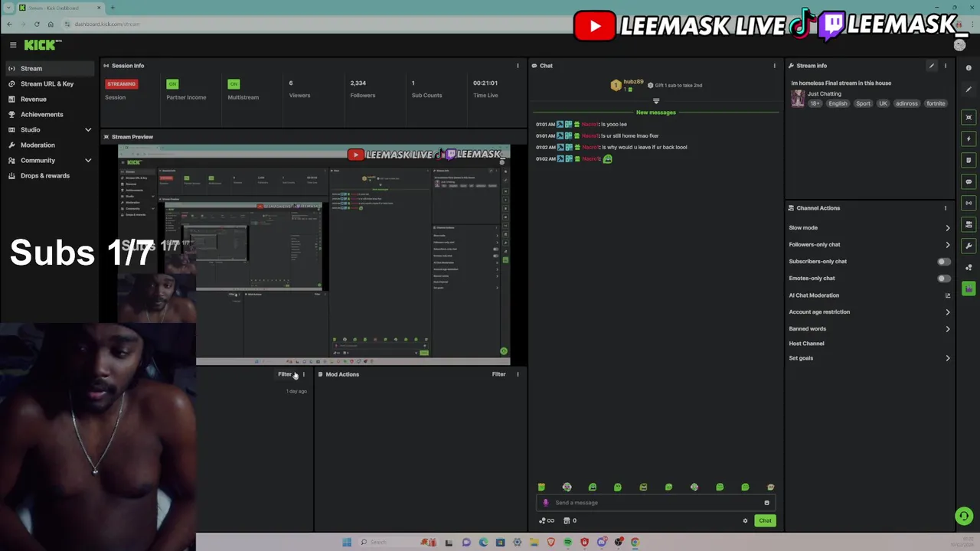Toggle Chat widget in right rail
This screenshot has width=980, height=551.
(969, 181)
